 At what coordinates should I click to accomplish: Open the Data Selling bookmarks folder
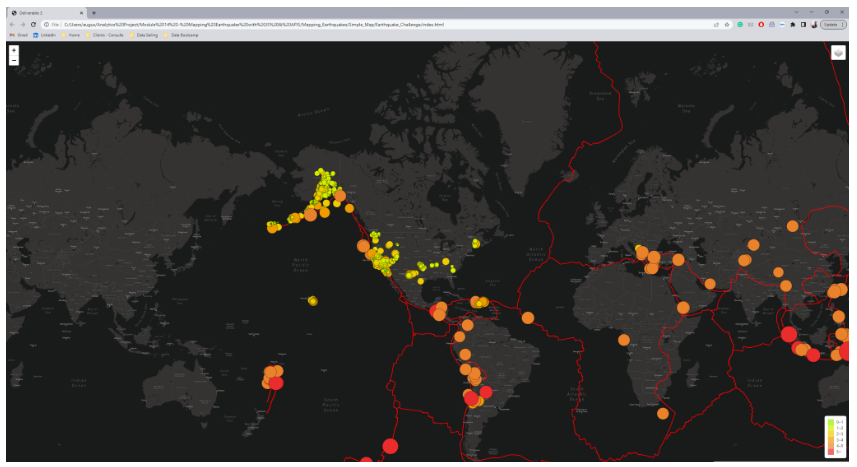pos(144,35)
